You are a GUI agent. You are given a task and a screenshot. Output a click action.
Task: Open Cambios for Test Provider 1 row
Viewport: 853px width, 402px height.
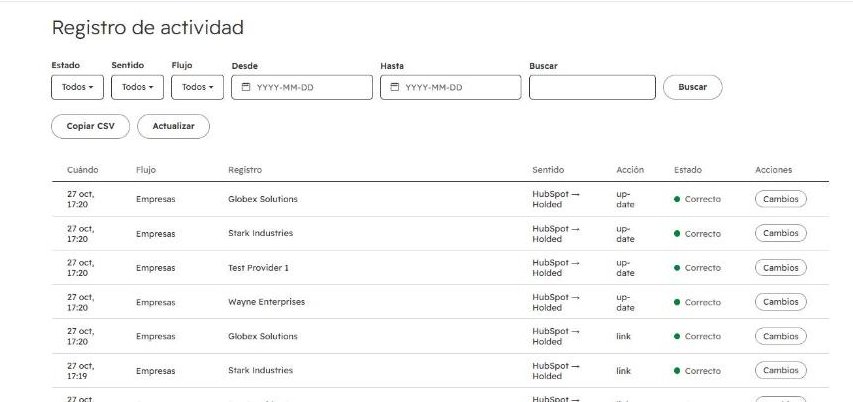pyautogui.click(x=780, y=268)
